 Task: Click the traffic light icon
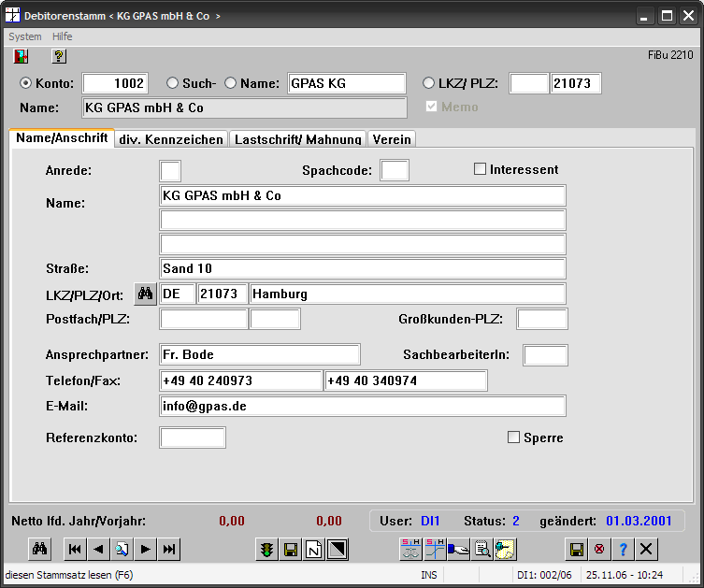point(267,550)
